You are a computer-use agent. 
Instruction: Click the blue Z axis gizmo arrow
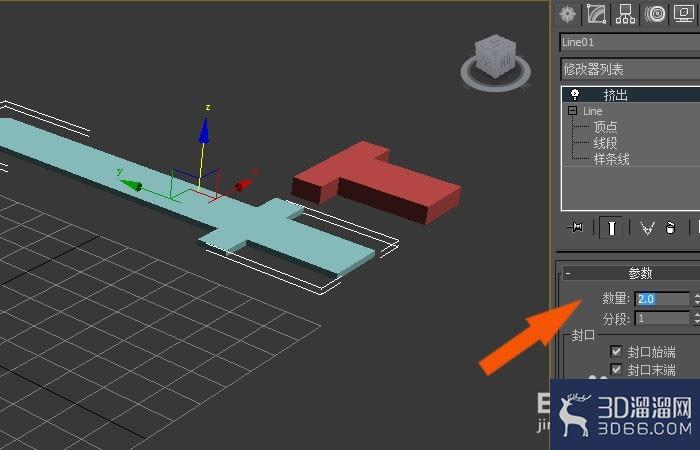click(x=204, y=130)
